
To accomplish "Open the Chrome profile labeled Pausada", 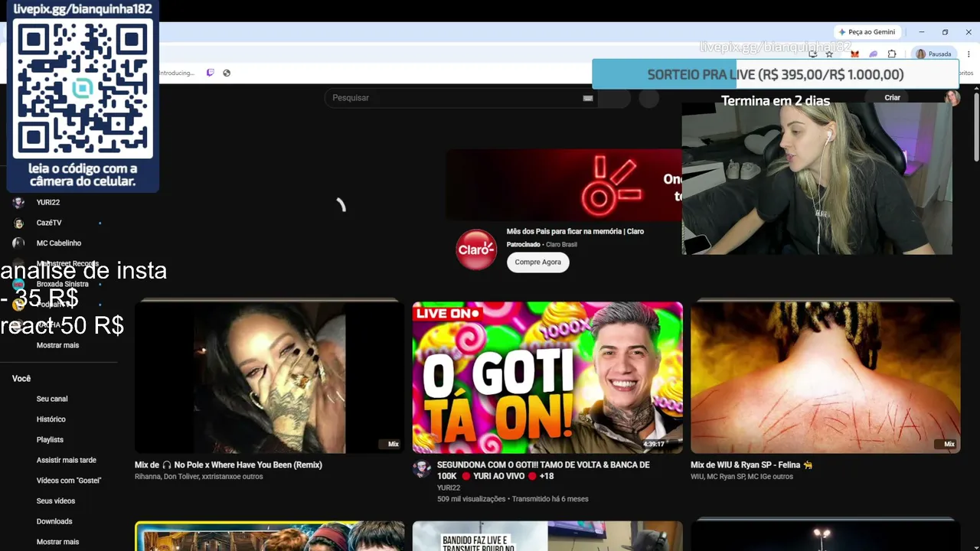I will coord(934,54).
